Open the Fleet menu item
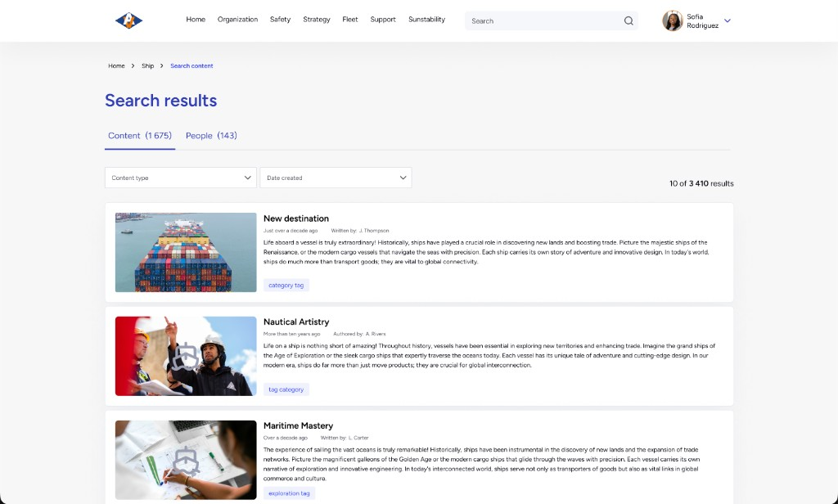 [x=350, y=20]
